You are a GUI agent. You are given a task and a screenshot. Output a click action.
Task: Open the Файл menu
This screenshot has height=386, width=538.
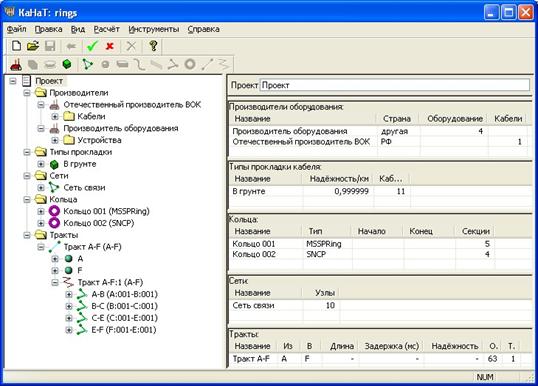(16, 29)
